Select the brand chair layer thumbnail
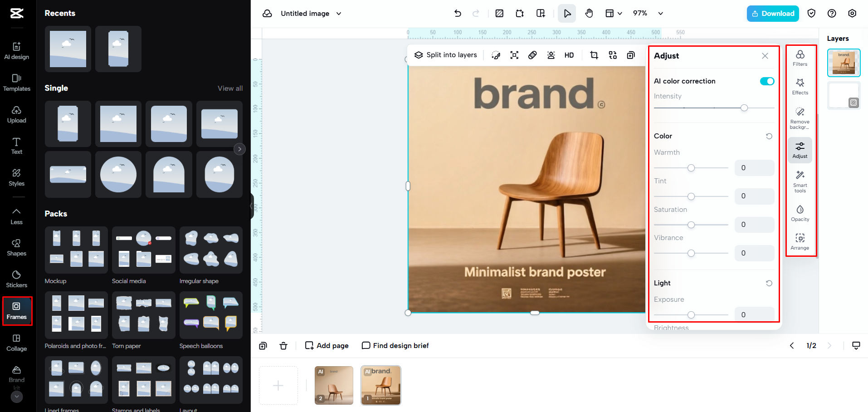Image resolution: width=868 pixels, height=412 pixels. (844, 63)
